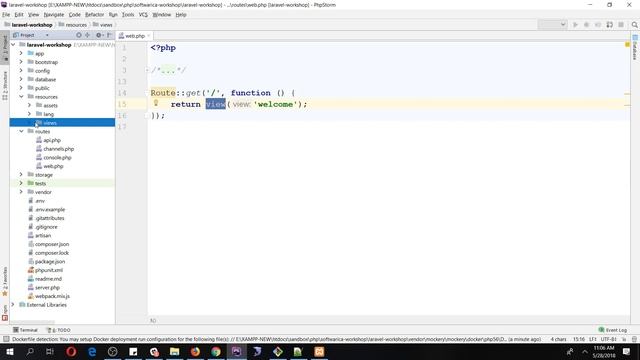Screen dimensions: 640x360
Task: Click the LF line separator in status bar
Action: point(593,339)
